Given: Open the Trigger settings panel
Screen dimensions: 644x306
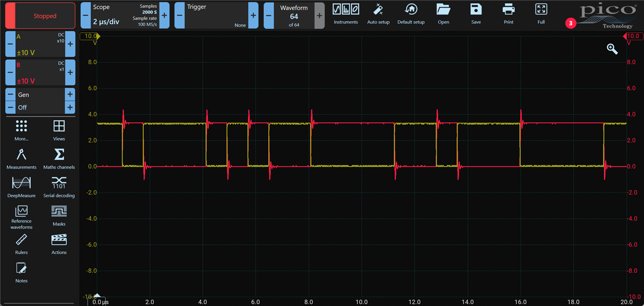Looking at the screenshot, I should coord(216,16).
